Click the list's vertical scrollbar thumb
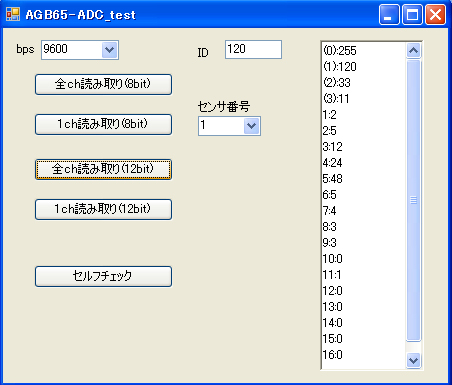This screenshot has height=385, width=452. click(413, 200)
